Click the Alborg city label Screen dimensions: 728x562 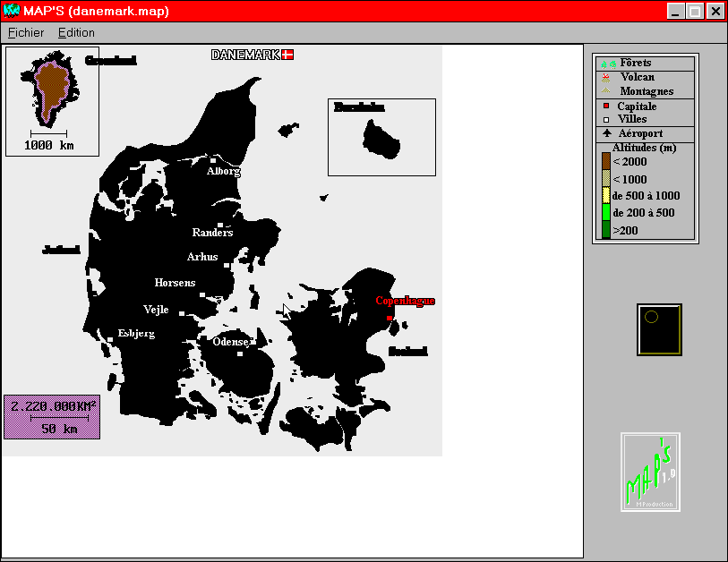[x=223, y=171]
